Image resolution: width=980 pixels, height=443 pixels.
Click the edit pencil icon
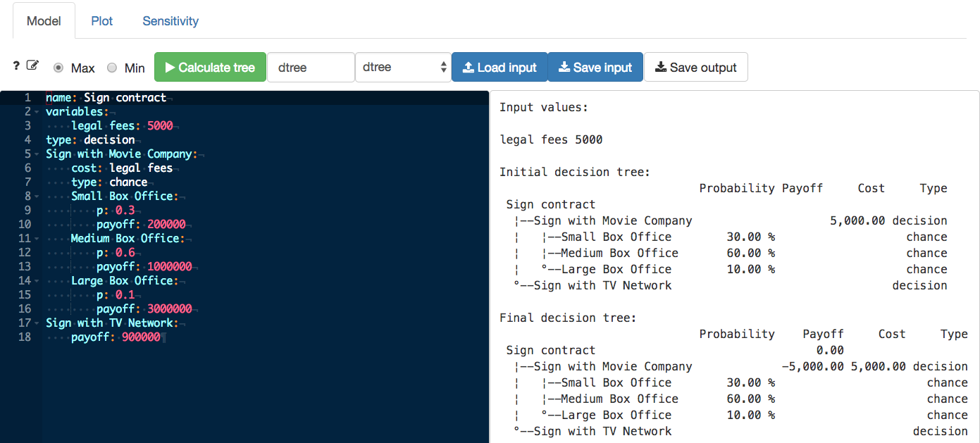click(32, 65)
